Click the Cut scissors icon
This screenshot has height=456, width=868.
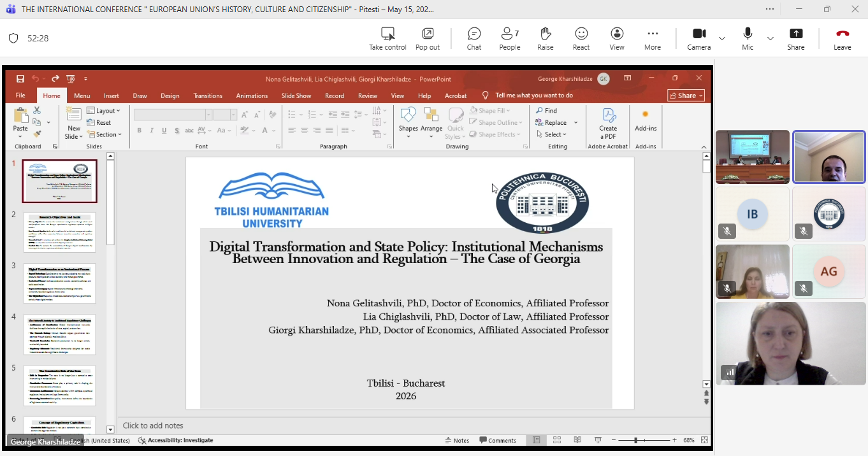click(37, 111)
